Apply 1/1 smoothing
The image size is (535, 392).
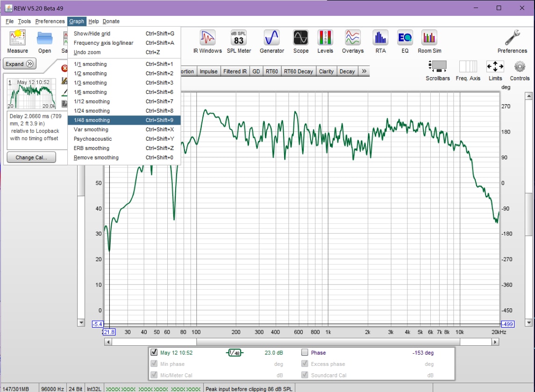124,64
